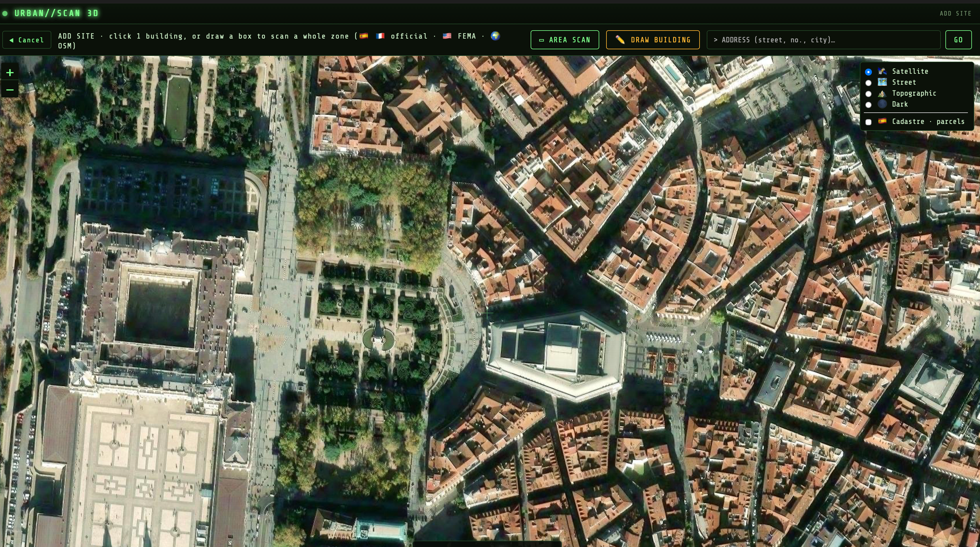Screen dimensions: 980x547
Task: Zoom in the map with plus button
Action: 10,72
